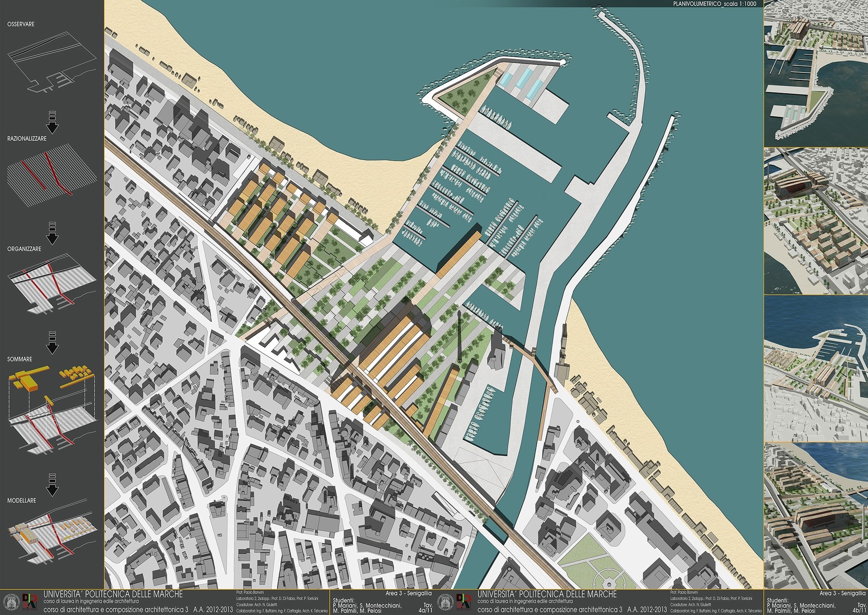Viewport: 868px width, 615px height.
Task: Click the down arrow above the MODELLARE label
Action: click(x=52, y=486)
